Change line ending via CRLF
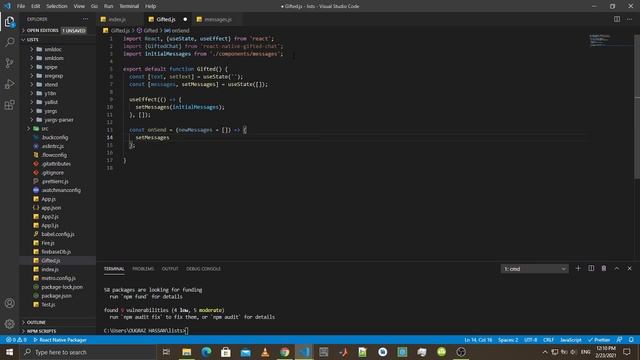Viewport: 640px width, 360px height. (x=548, y=340)
